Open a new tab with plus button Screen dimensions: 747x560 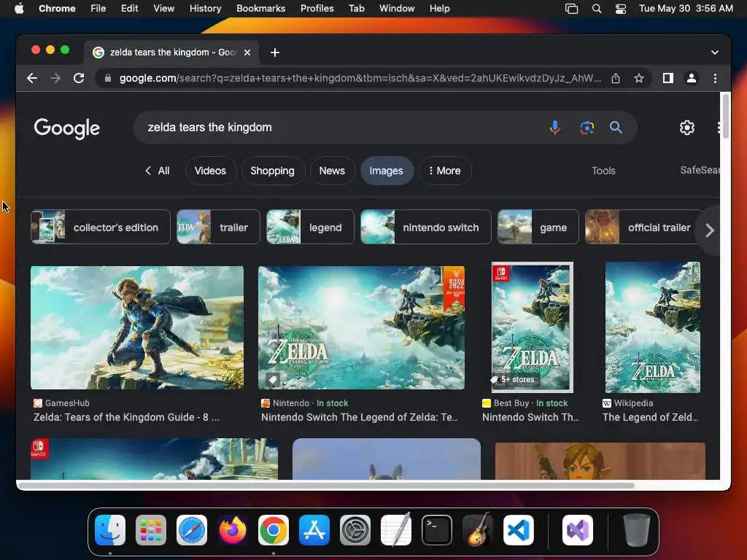pyautogui.click(x=275, y=52)
